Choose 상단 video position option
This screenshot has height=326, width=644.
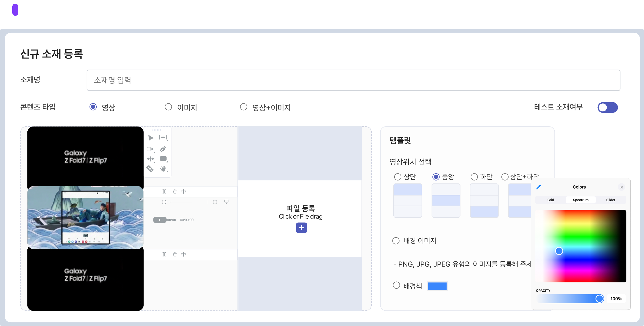click(x=398, y=177)
